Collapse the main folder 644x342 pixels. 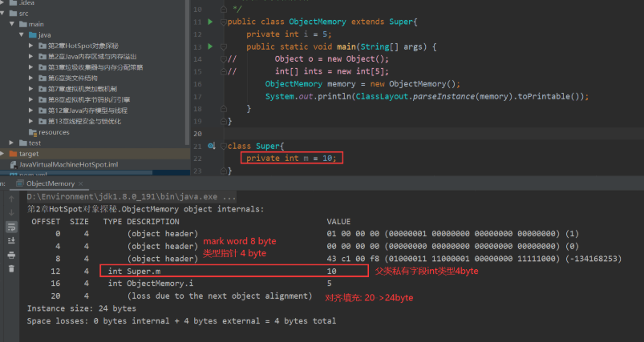coord(12,24)
